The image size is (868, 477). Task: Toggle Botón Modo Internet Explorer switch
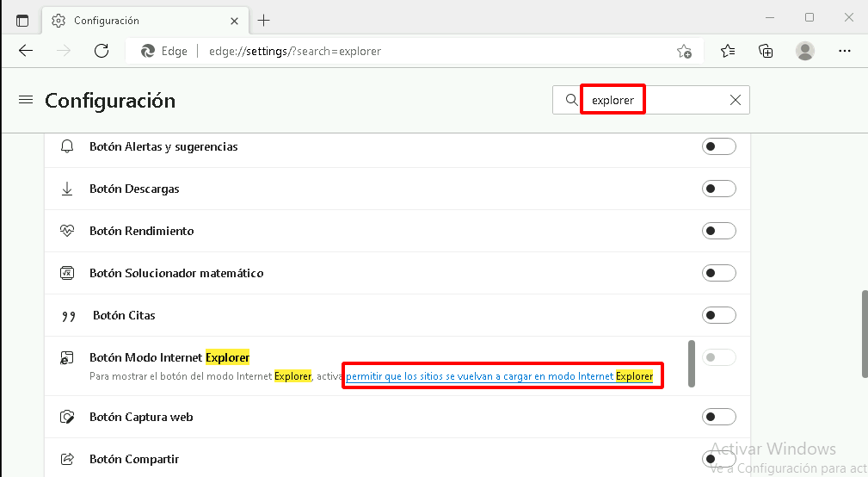pos(718,357)
